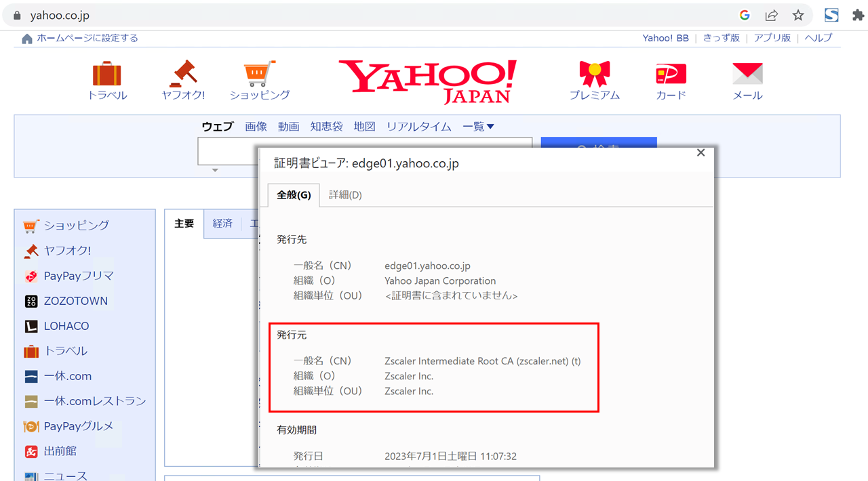Click the LOHACO sidebar icon
This screenshot has height=481, width=868.
(31, 326)
